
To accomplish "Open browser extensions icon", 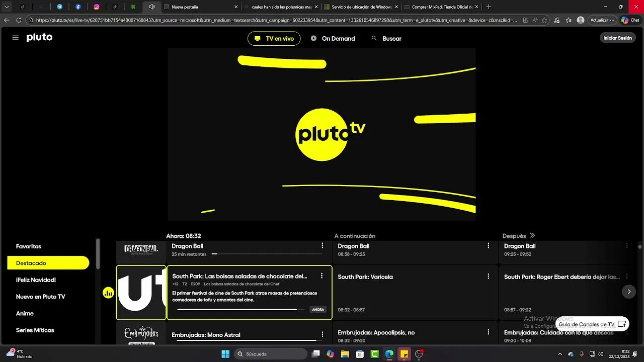I will [x=556, y=20].
